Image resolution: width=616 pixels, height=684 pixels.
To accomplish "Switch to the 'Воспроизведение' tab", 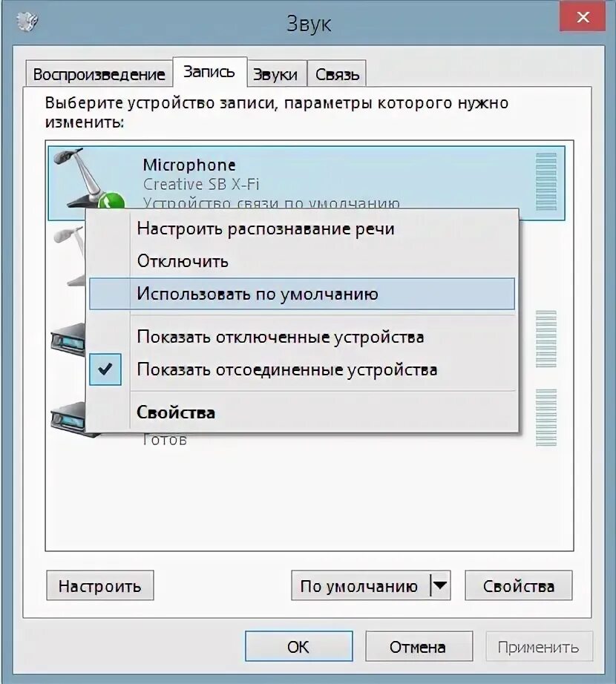I will coord(99,74).
